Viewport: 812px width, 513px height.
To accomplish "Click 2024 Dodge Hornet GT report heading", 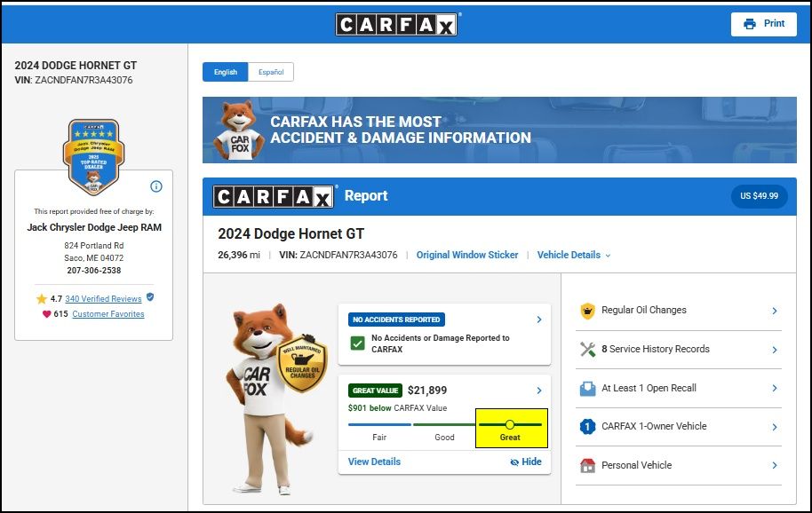I will pos(291,233).
